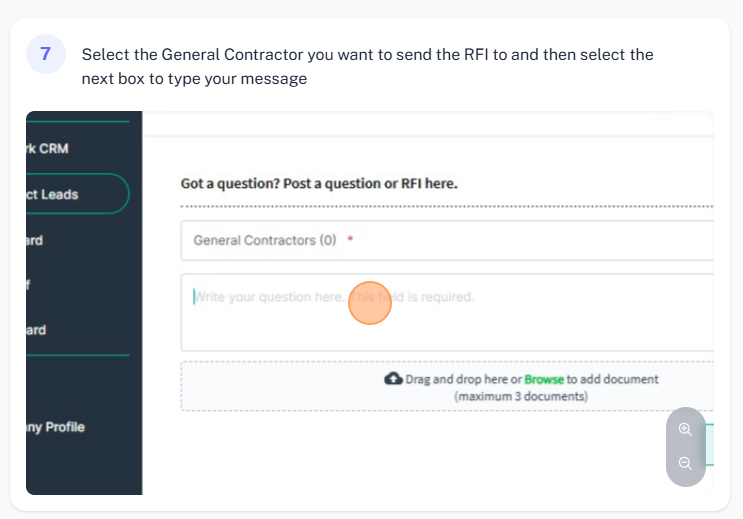
Task: Open the CRM item in sidebar
Action: pyautogui.click(x=47, y=148)
